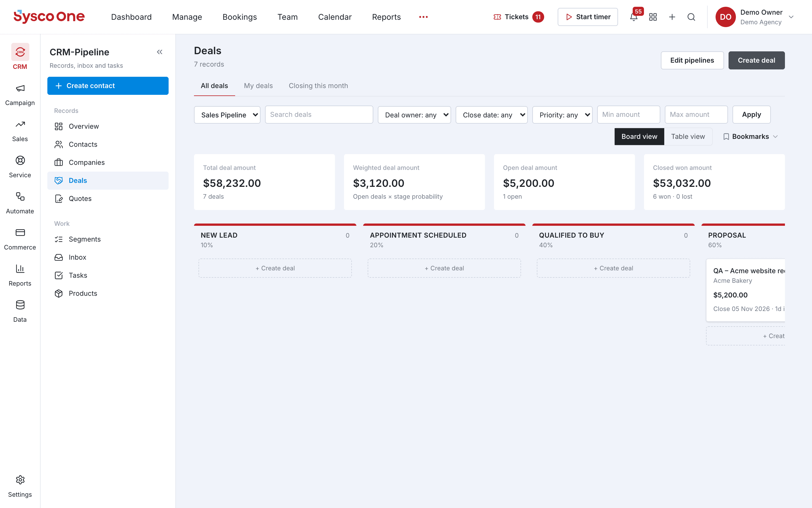Open the CRM module icon
This screenshot has width=812, height=508.
[x=20, y=52]
